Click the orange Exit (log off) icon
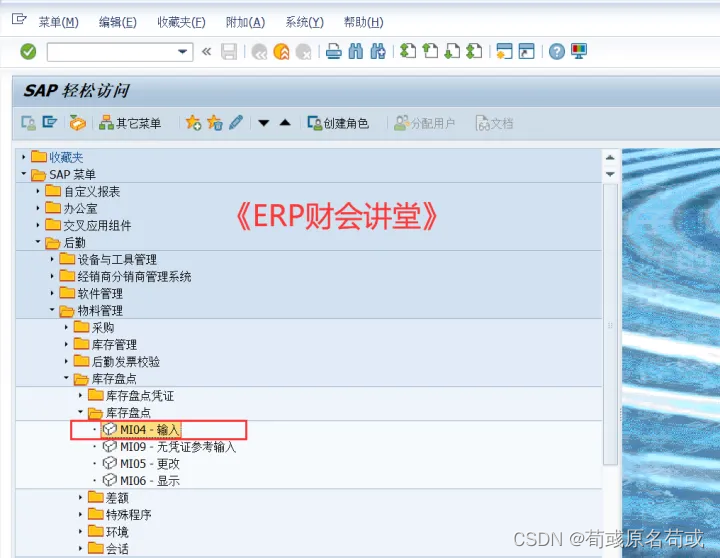 click(x=281, y=51)
